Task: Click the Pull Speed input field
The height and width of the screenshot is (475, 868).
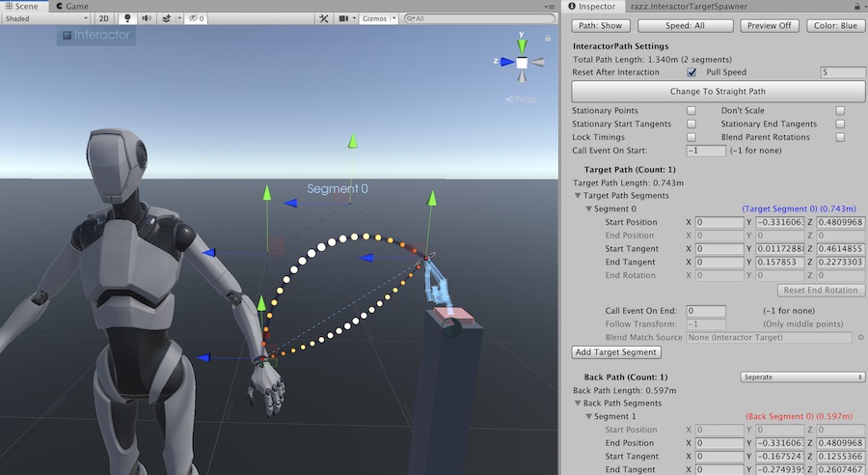Action: (x=839, y=72)
